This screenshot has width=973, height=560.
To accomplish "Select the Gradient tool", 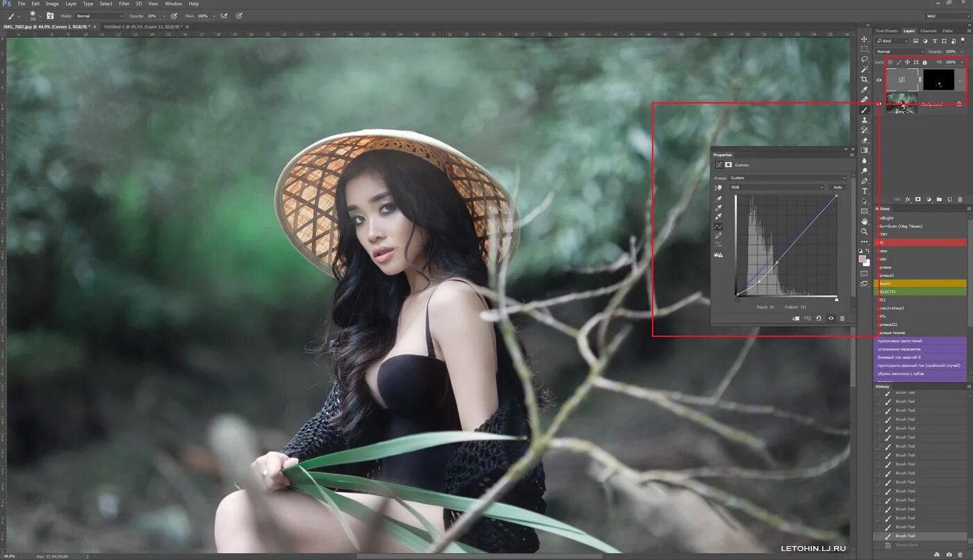I will 864,150.
